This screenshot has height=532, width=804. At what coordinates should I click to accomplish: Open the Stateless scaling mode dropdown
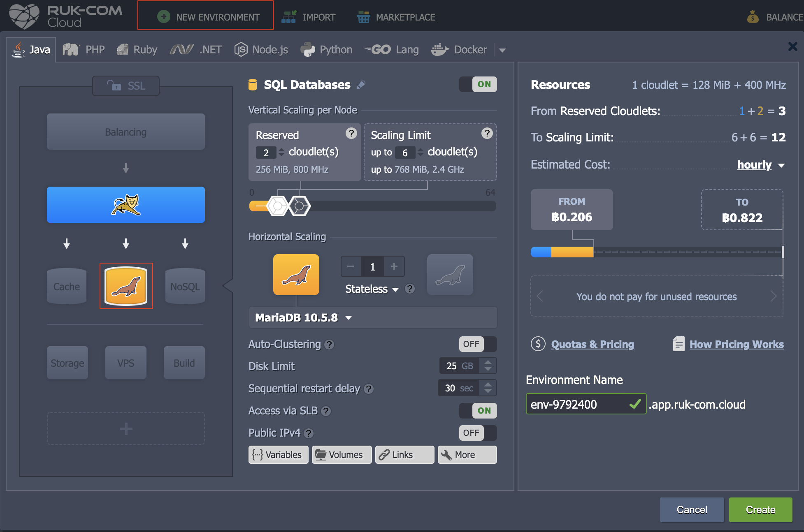click(372, 289)
